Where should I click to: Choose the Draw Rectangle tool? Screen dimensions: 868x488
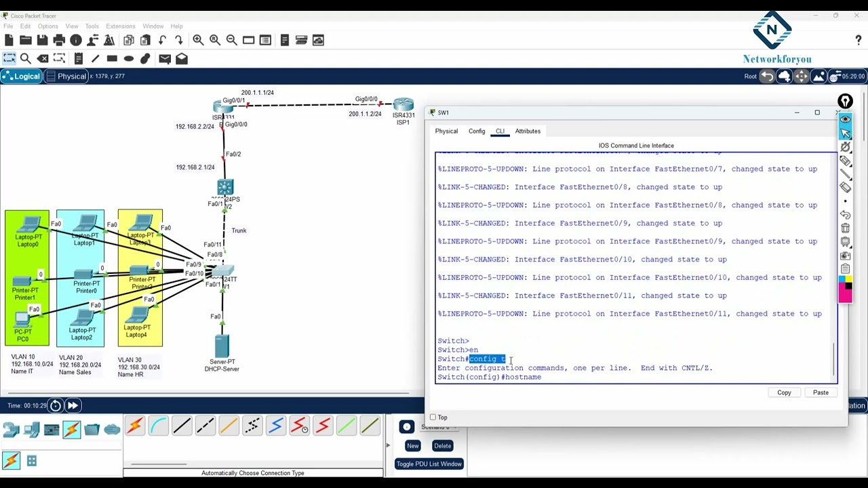pos(112,58)
